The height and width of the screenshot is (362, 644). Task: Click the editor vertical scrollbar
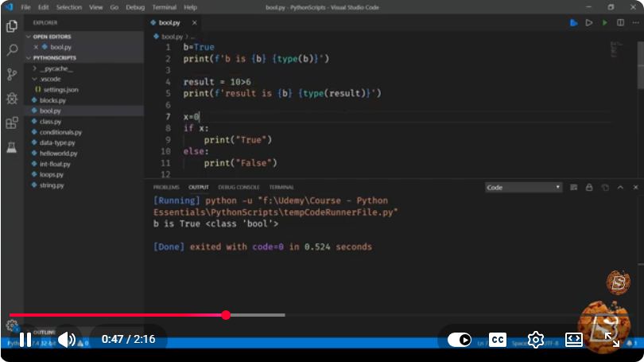641,66
